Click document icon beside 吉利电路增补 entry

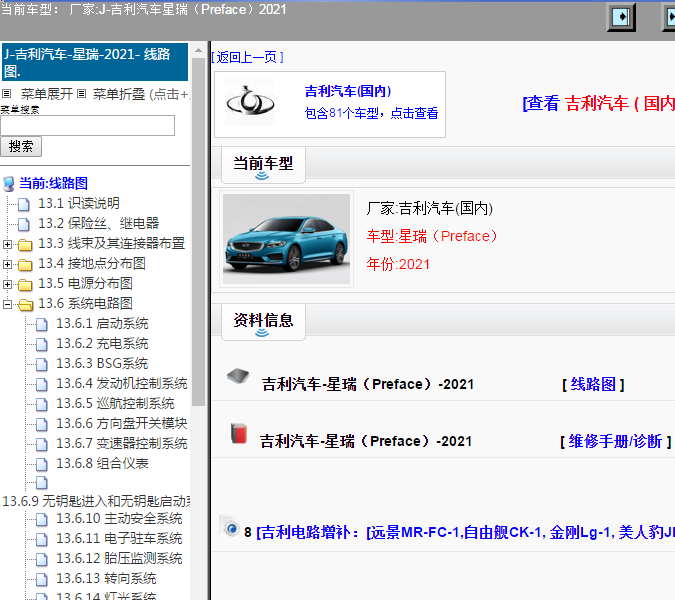coord(230,526)
